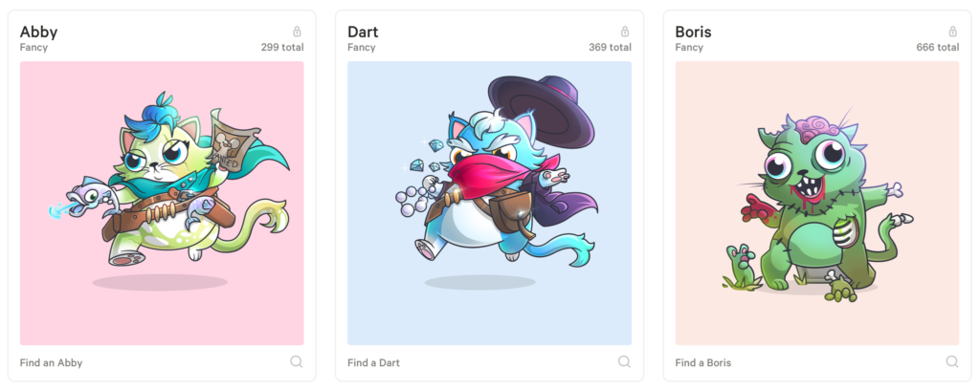Click the lock icon on Boris card

point(952,32)
